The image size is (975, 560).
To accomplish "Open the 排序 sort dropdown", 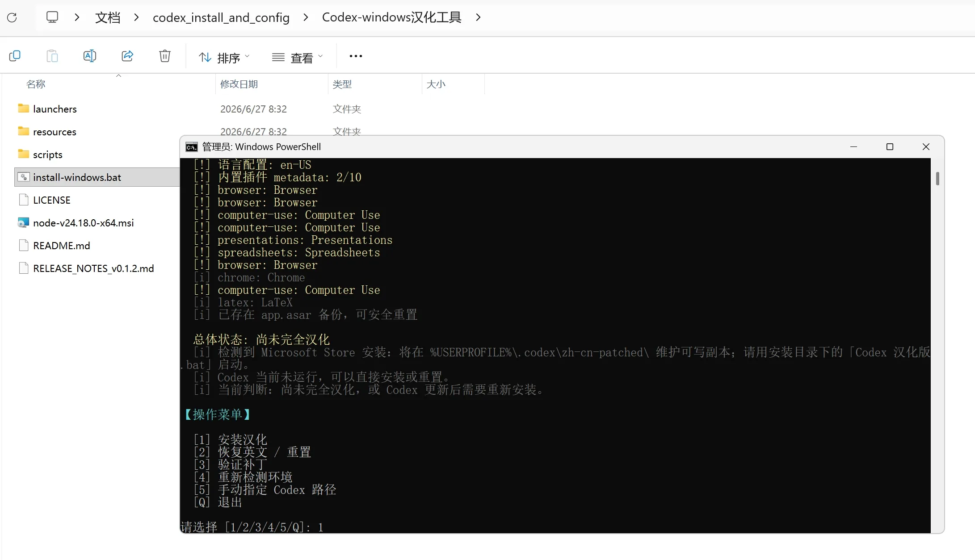I will [x=224, y=58].
